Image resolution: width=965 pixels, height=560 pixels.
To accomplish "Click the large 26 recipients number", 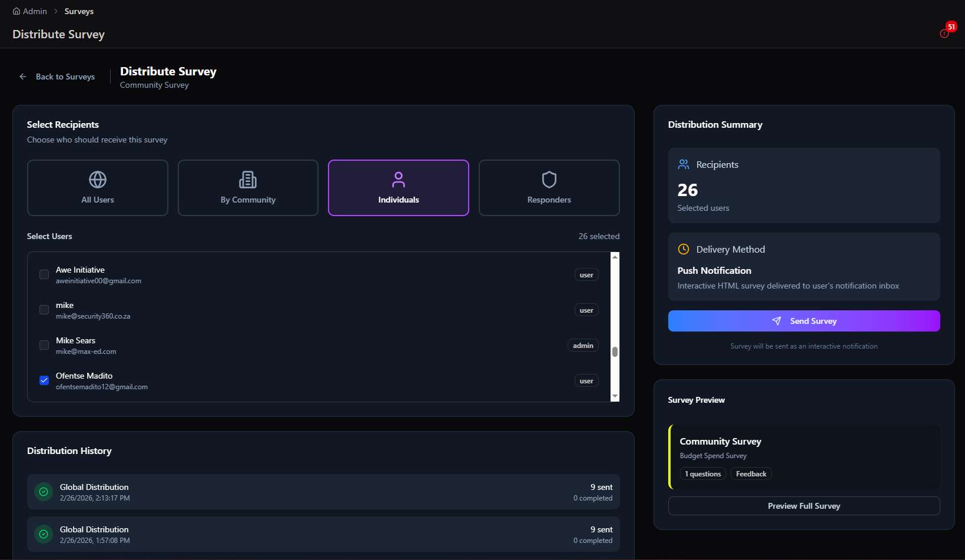I will tap(688, 190).
